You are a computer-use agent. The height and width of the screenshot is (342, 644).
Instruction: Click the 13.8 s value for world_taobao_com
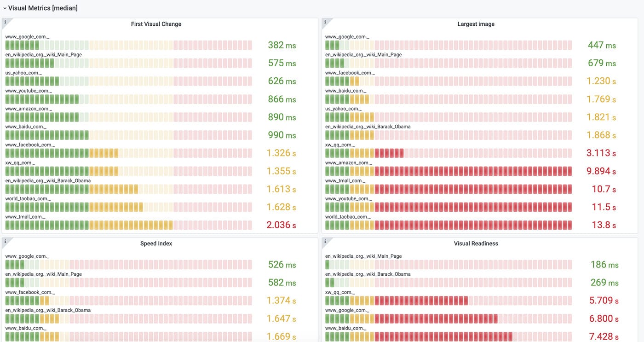point(604,225)
